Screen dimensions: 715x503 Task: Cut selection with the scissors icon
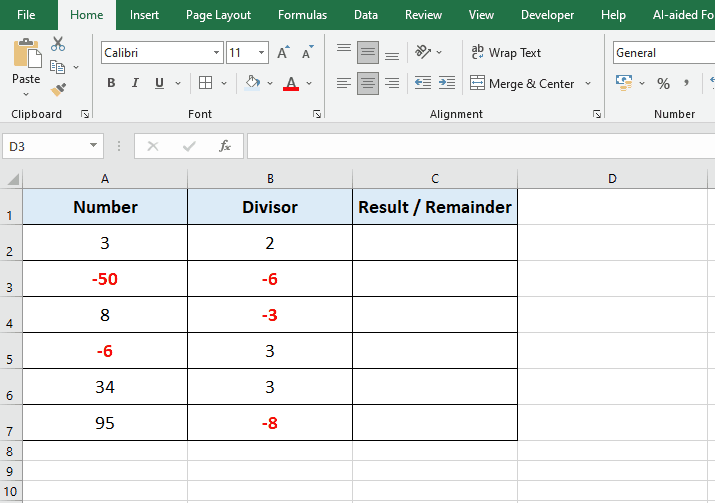point(58,44)
